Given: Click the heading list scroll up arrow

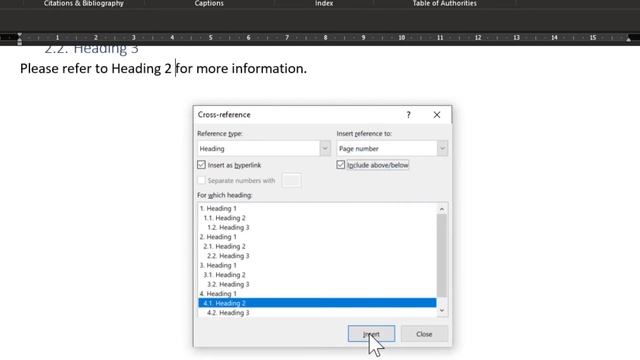Looking at the screenshot, I should [x=442, y=209].
